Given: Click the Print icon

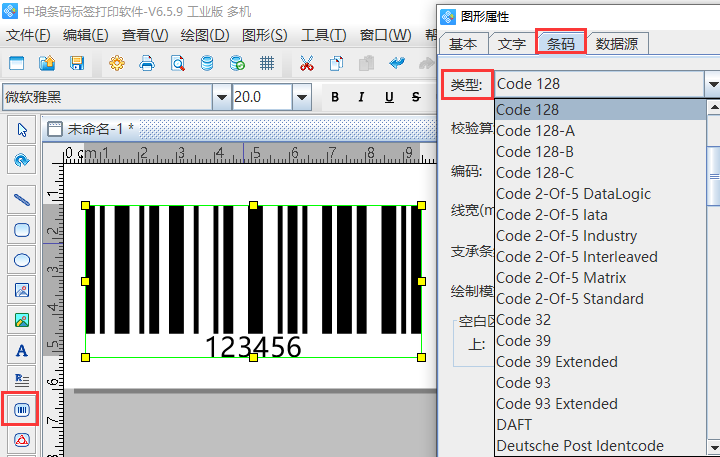Looking at the screenshot, I should (x=147, y=63).
